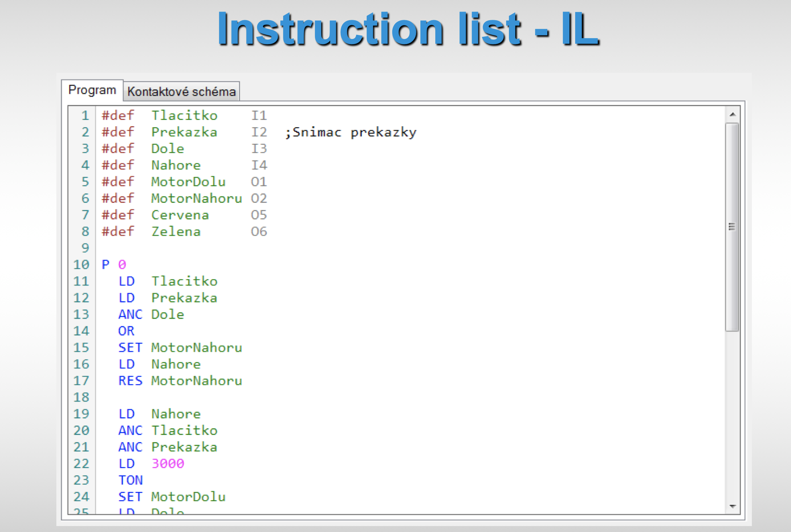The height and width of the screenshot is (532, 791).
Task: Click 'SET MotorNahoru' on line 15
Action: [180, 347]
